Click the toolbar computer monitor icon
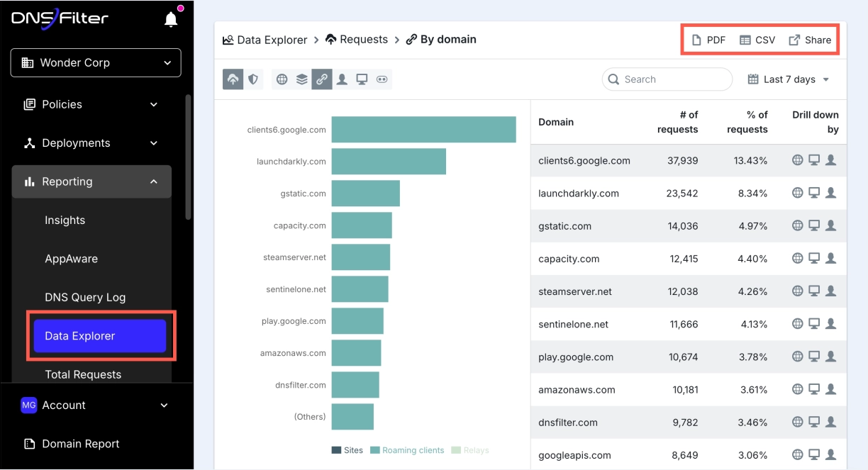Viewport: 868px width, 470px height. (x=362, y=79)
